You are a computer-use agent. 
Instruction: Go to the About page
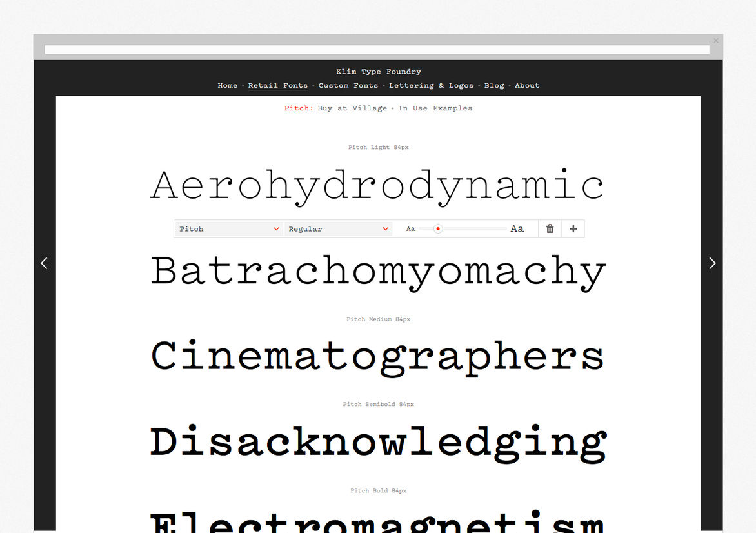click(527, 85)
